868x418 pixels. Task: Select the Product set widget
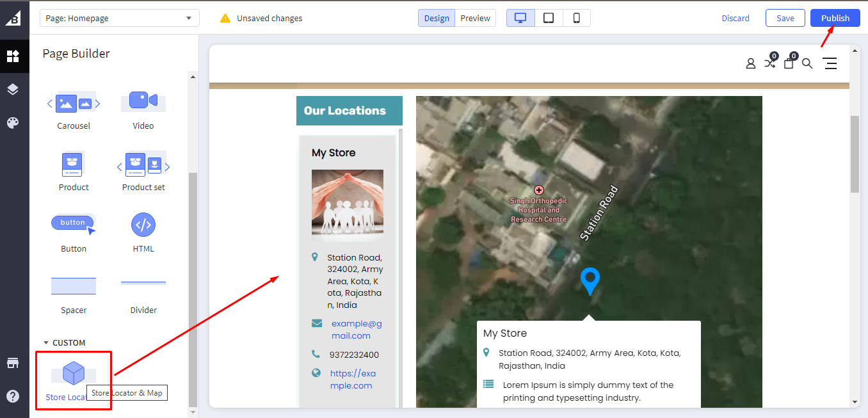143,172
